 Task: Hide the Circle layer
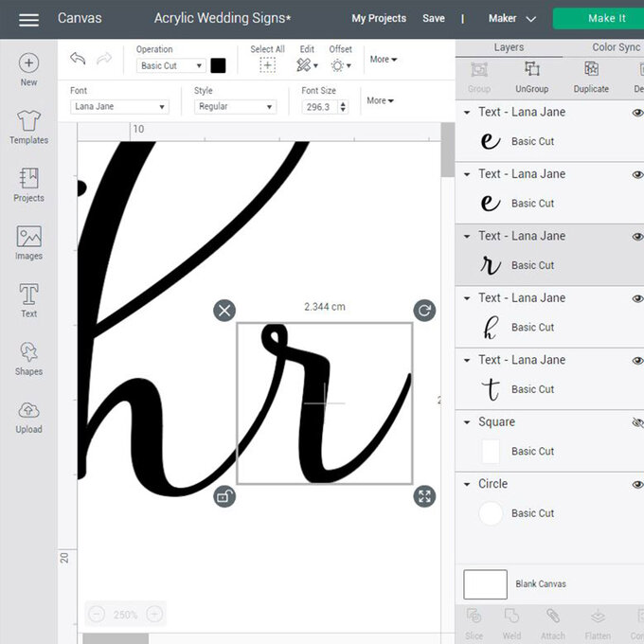click(637, 484)
